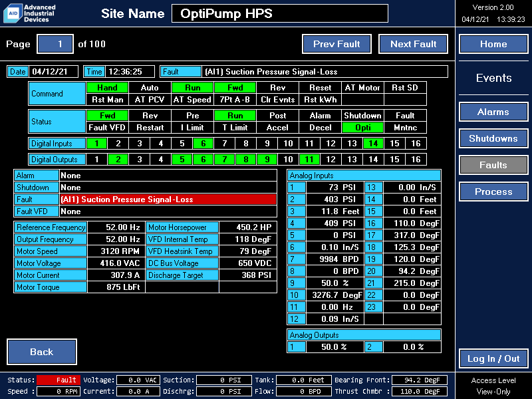Select the Reference Frequency value 52.00 Hz
This screenshot has width=532, height=399.
(x=116, y=227)
